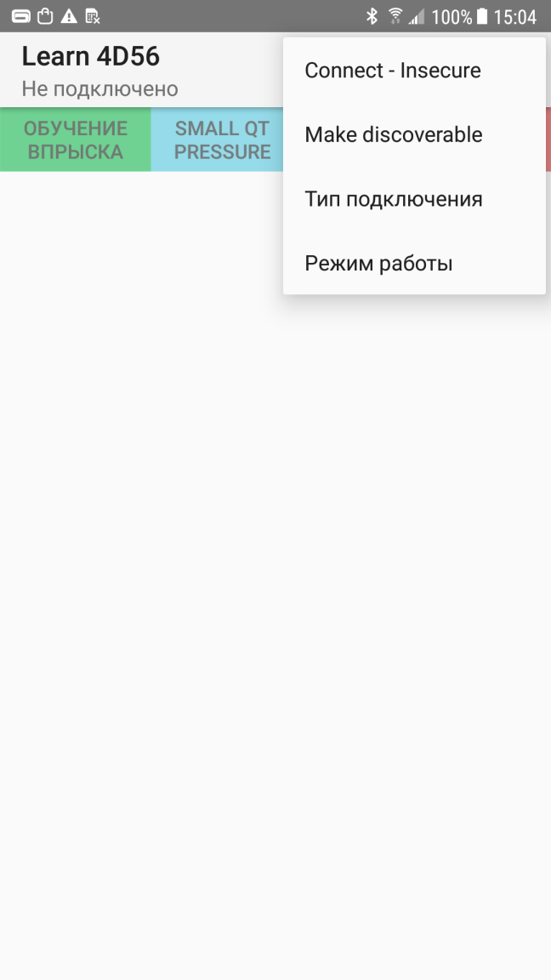Tap the Wi-Fi signal icon
Image resolution: width=551 pixels, height=980 pixels.
coord(395,16)
